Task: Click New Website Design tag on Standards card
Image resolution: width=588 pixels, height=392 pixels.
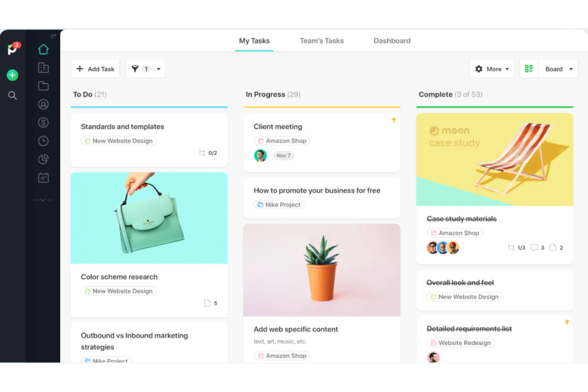Action: click(x=119, y=141)
